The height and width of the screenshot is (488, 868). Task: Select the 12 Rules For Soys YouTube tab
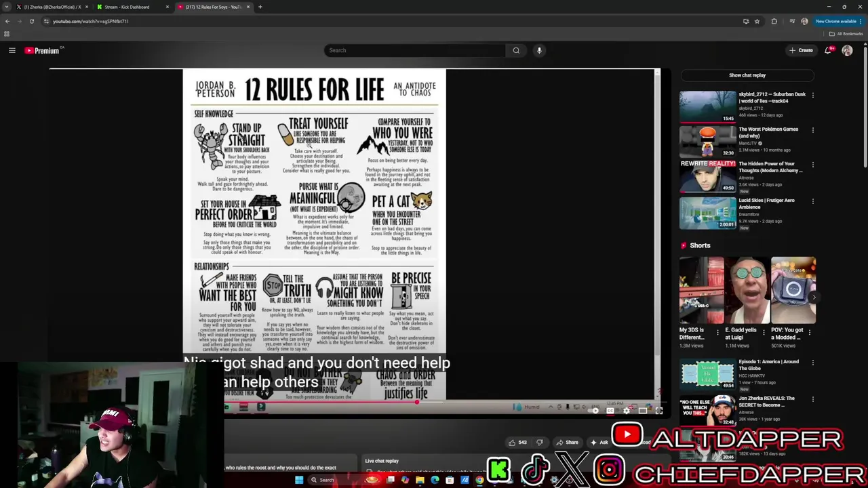(x=214, y=7)
